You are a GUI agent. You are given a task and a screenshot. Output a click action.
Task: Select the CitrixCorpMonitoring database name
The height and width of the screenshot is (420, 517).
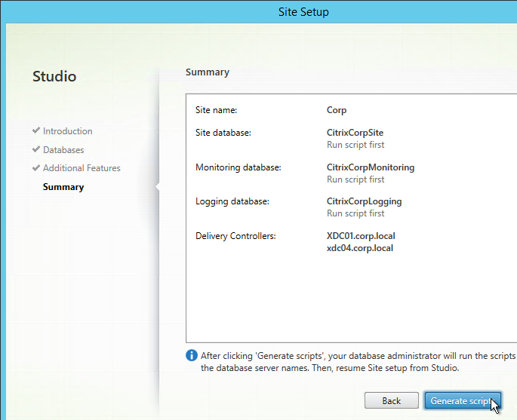click(x=371, y=167)
